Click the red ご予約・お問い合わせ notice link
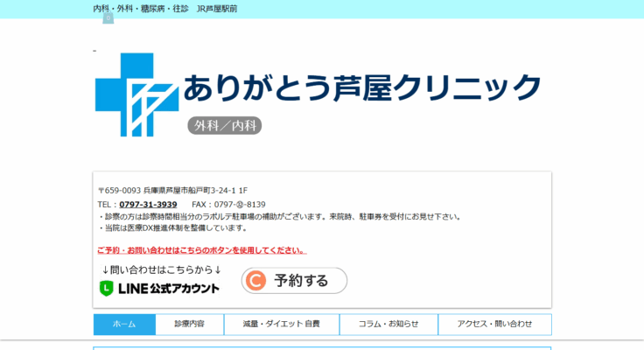 [201, 250]
